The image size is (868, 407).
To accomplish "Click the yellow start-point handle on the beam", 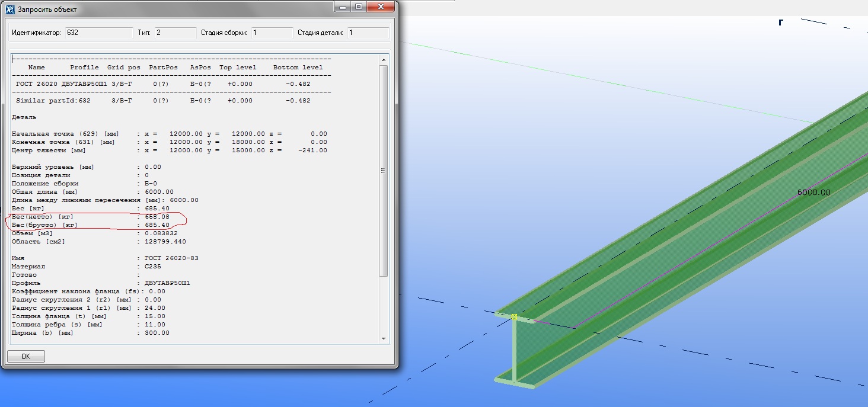I will pyautogui.click(x=514, y=317).
